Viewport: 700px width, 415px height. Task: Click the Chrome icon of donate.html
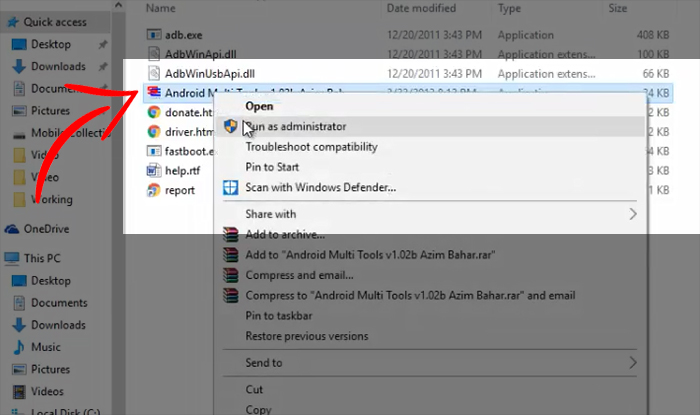(154, 112)
